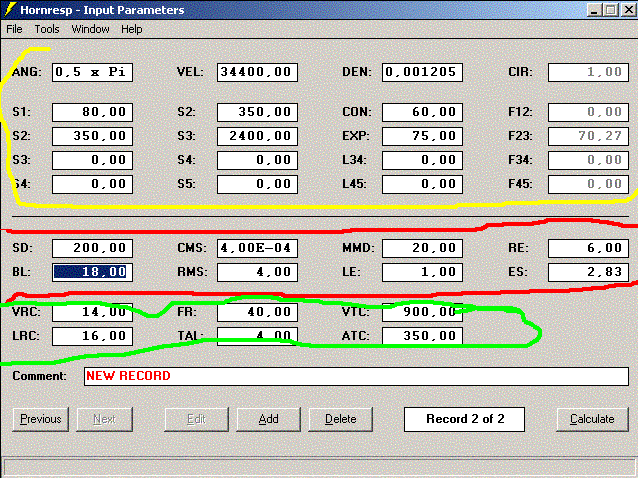Click the ANG: label
This screenshot has width=638, height=478.
(27, 72)
